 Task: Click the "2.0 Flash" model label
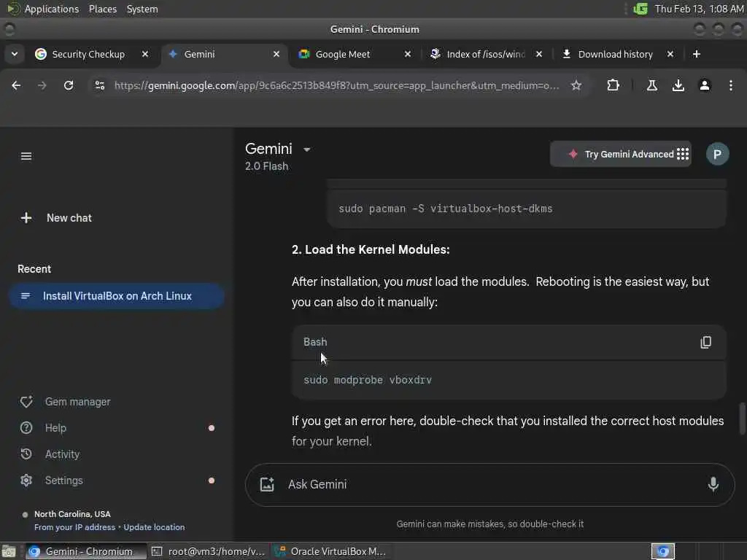pyautogui.click(x=266, y=166)
